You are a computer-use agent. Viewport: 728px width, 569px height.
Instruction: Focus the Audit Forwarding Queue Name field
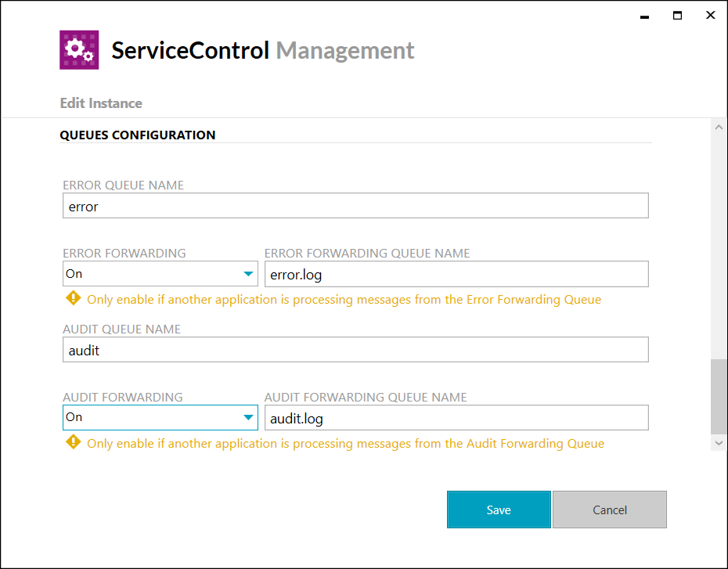click(456, 418)
